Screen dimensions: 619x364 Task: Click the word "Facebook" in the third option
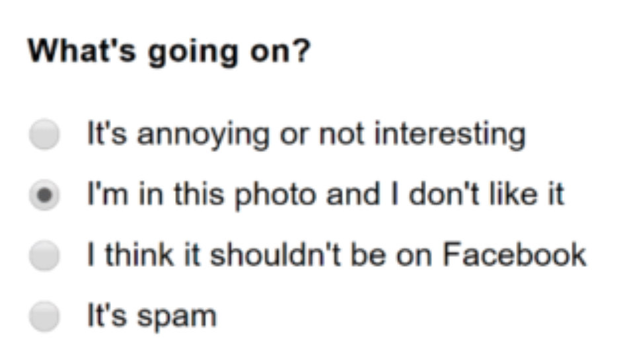[515, 254]
